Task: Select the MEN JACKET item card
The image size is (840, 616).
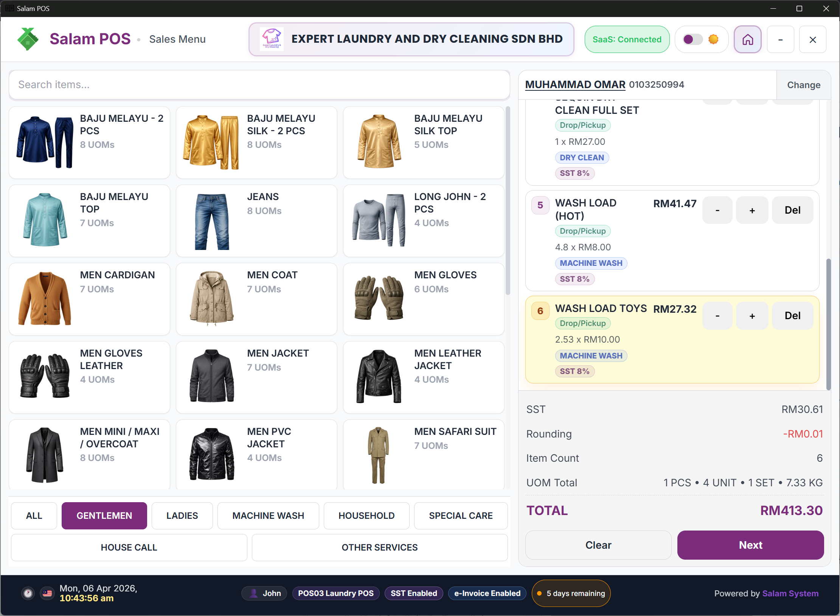Action: [256, 377]
